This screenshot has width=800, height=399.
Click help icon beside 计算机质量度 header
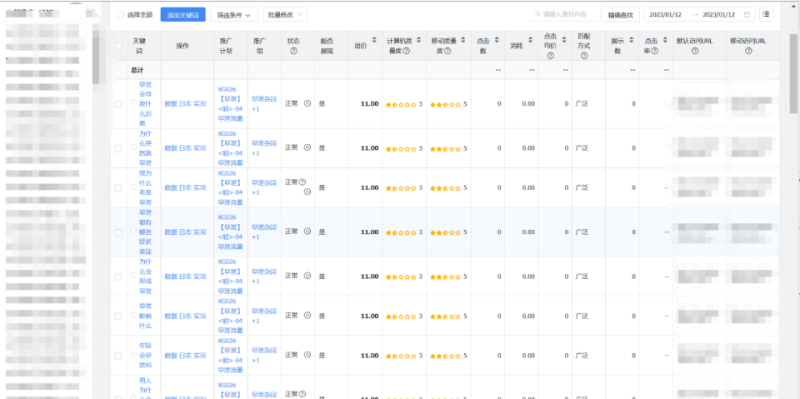point(407,51)
